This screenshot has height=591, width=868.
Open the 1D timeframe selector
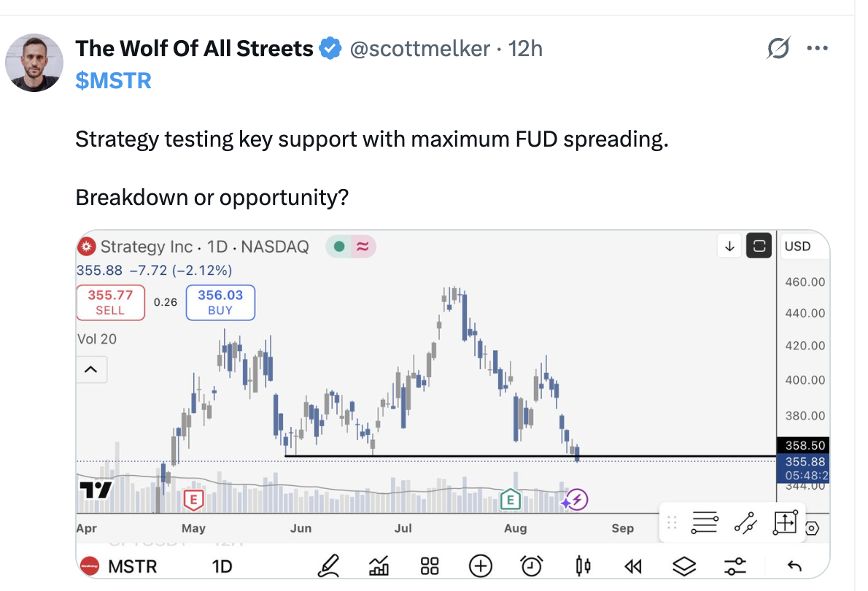(222, 566)
